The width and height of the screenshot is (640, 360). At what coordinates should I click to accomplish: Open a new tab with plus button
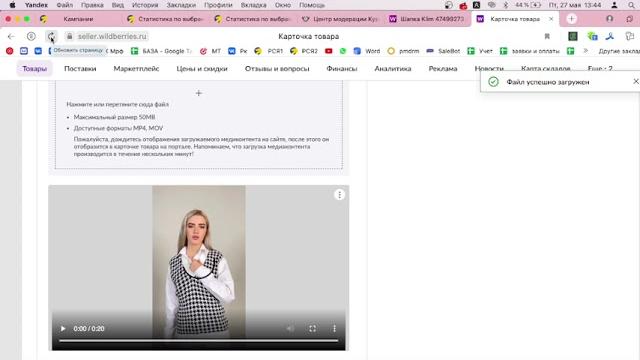[x=571, y=19]
